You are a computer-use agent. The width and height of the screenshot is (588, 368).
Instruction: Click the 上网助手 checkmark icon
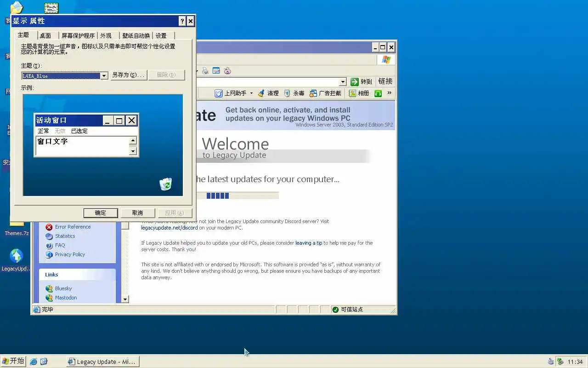pos(219,93)
